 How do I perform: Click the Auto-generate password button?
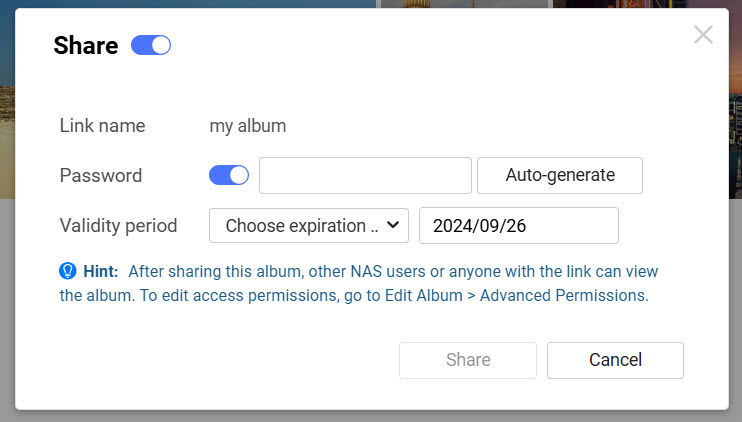click(560, 176)
